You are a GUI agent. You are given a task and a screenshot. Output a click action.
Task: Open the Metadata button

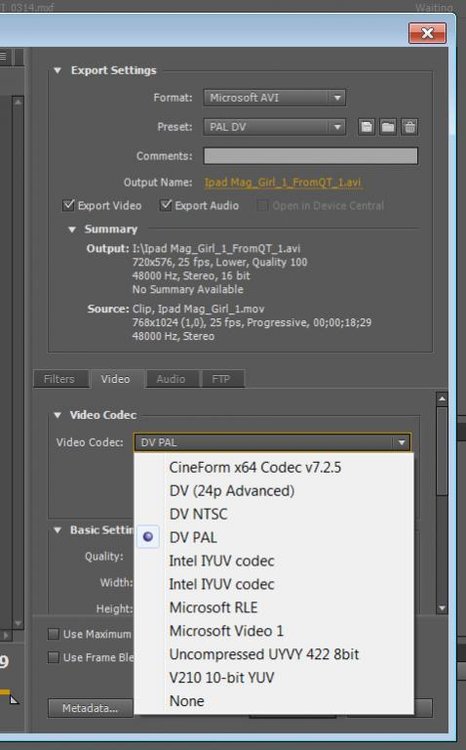pos(90,708)
